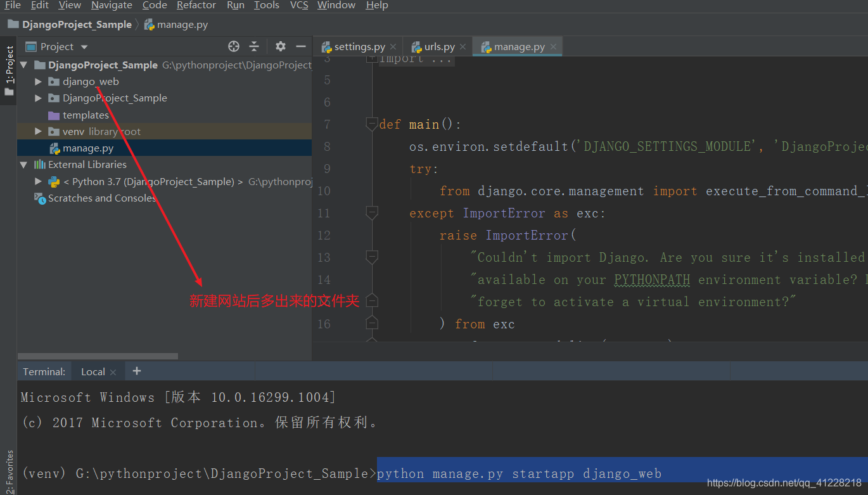Open the Code menu
This screenshot has width=868, height=495.
point(155,5)
